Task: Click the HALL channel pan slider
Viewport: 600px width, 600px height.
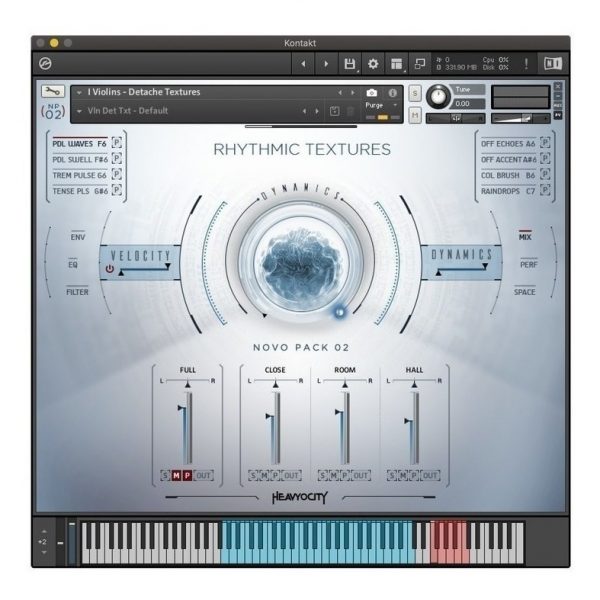Action: (414, 382)
